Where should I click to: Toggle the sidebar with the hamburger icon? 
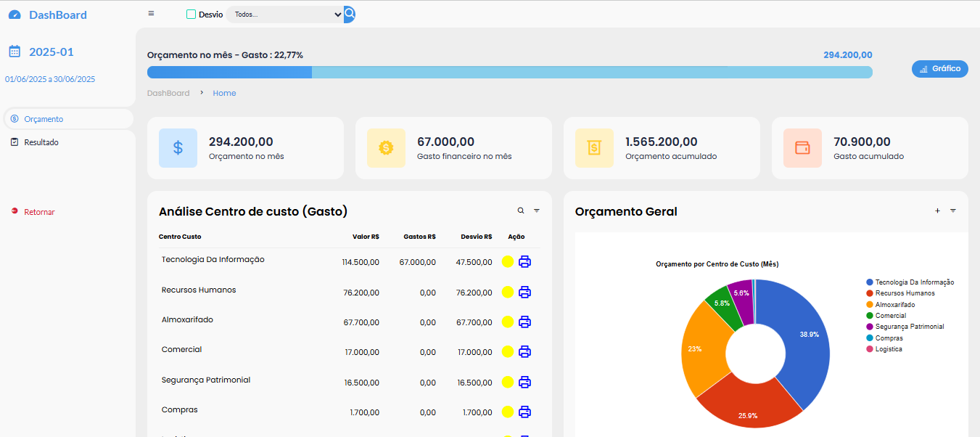(x=151, y=12)
